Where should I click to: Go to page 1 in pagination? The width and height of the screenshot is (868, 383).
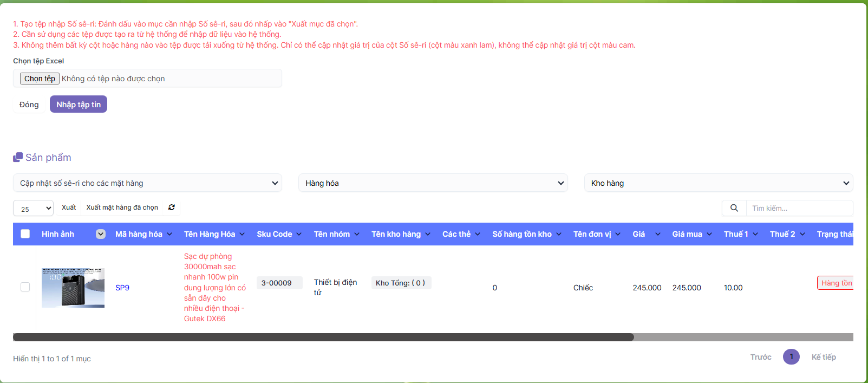pyautogui.click(x=791, y=357)
